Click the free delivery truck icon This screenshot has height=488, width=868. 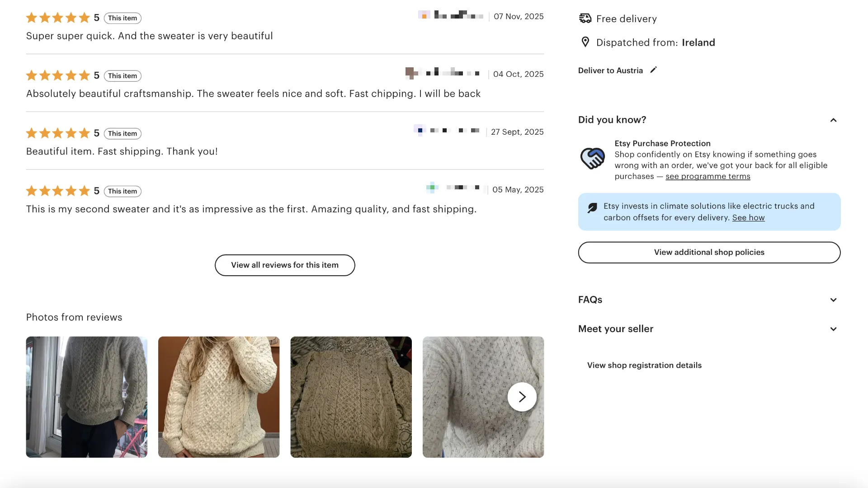pos(585,19)
